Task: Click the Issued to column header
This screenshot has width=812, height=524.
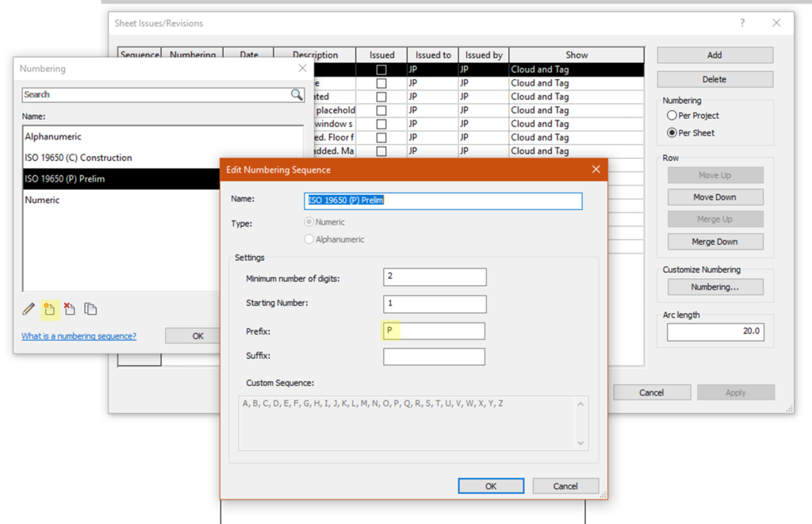Action: [x=433, y=55]
